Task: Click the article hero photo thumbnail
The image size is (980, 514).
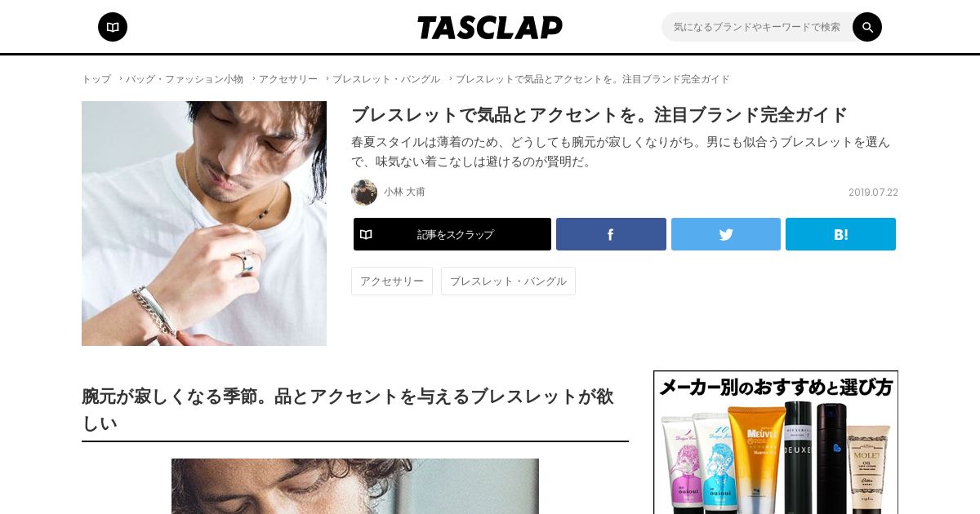Action: [x=204, y=224]
